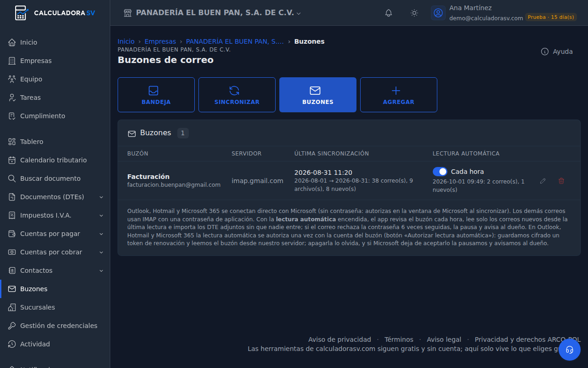Click the Inicio home icon in sidebar

12,42
